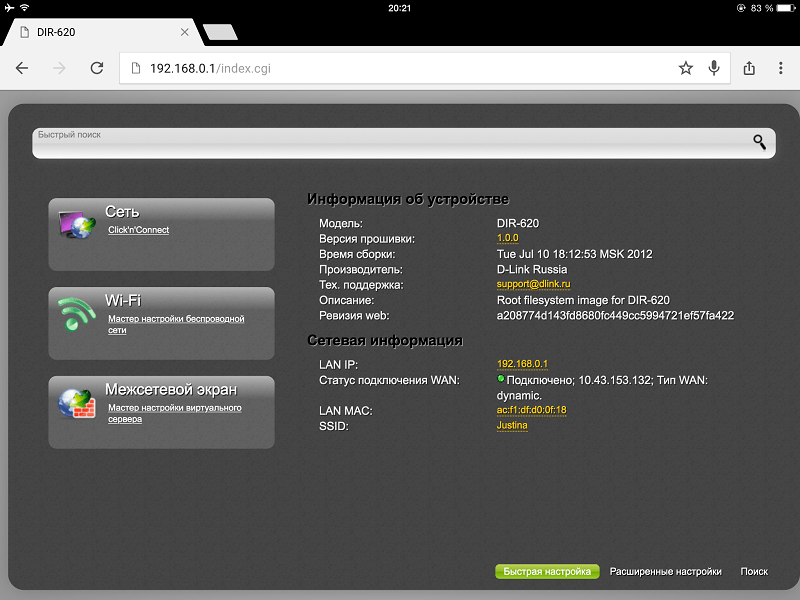
Task: Click the LAN IP 192.168.0.1 link
Action: click(522, 364)
